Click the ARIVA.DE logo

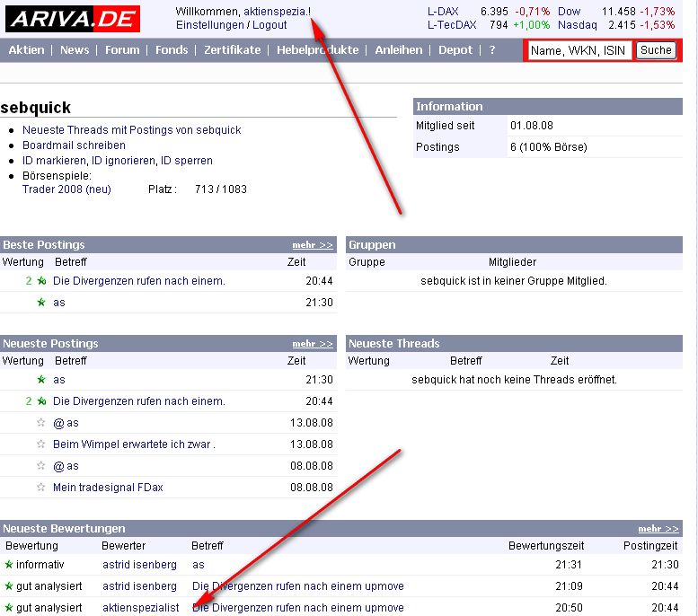(x=73, y=19)
